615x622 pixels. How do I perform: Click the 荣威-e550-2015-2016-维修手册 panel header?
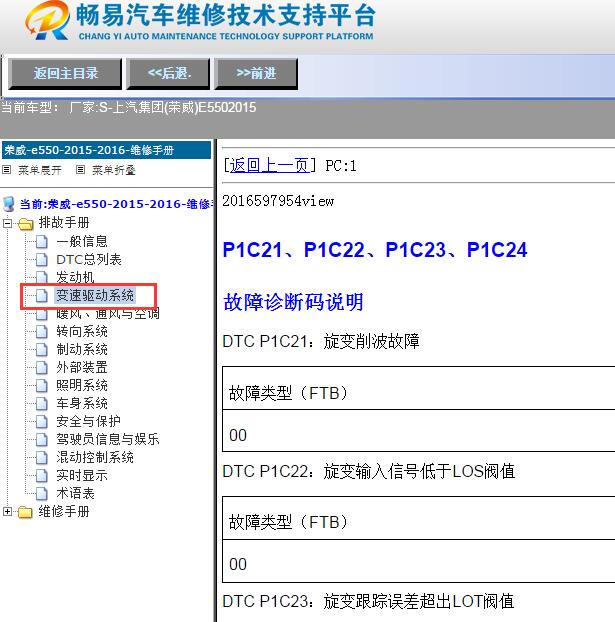pyautogui.click(x=106, y=150)
